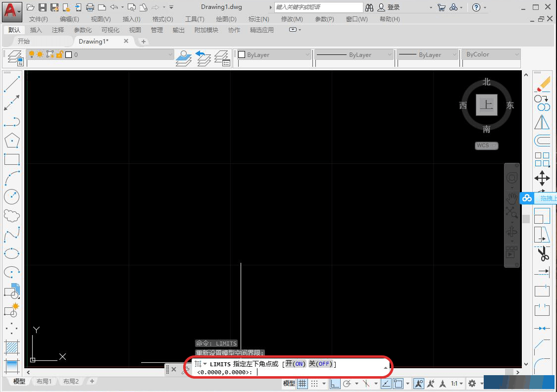This screenshot has width=557, height=392.
Task: Toggle layer 0 lock icon
Action: pos(59,54)
